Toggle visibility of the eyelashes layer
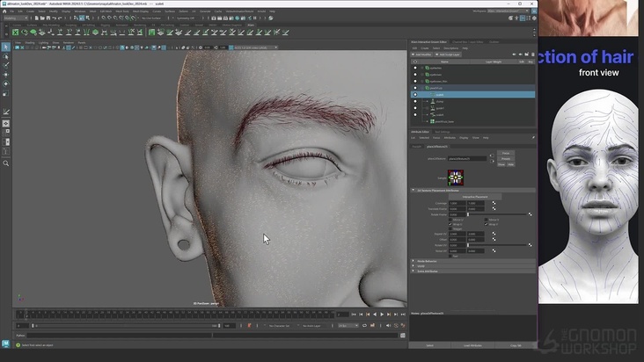The image size is (644, 362). point(415,68)
